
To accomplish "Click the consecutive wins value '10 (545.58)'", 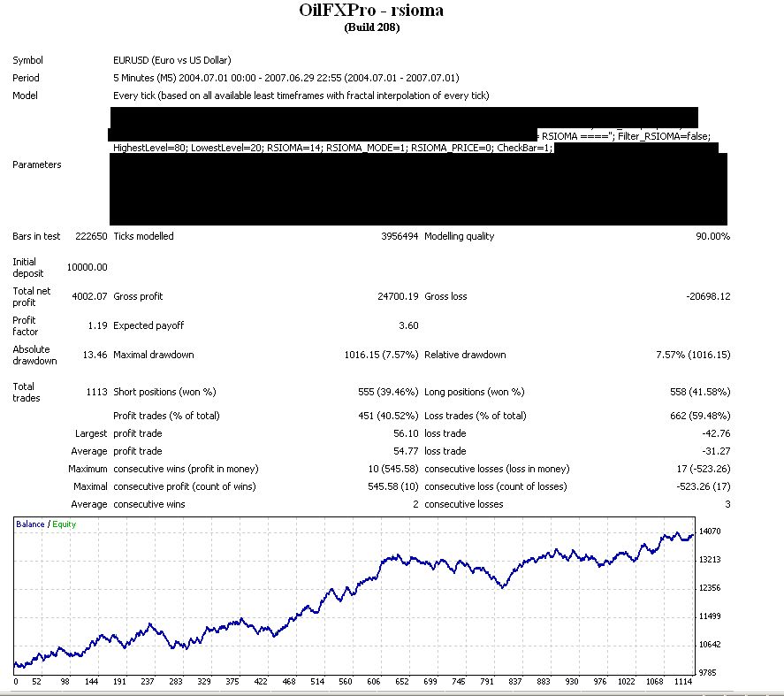I will (x=393, y=469).
